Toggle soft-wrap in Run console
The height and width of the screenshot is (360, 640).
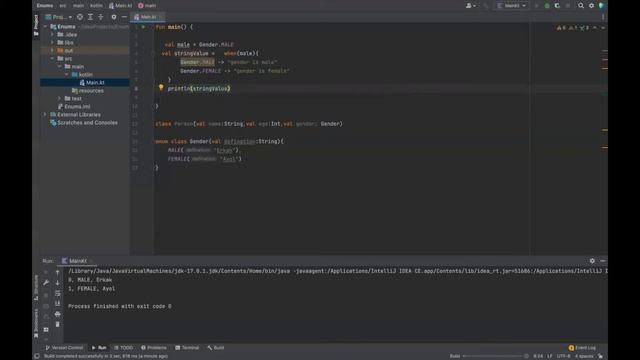tap(57, 293)
